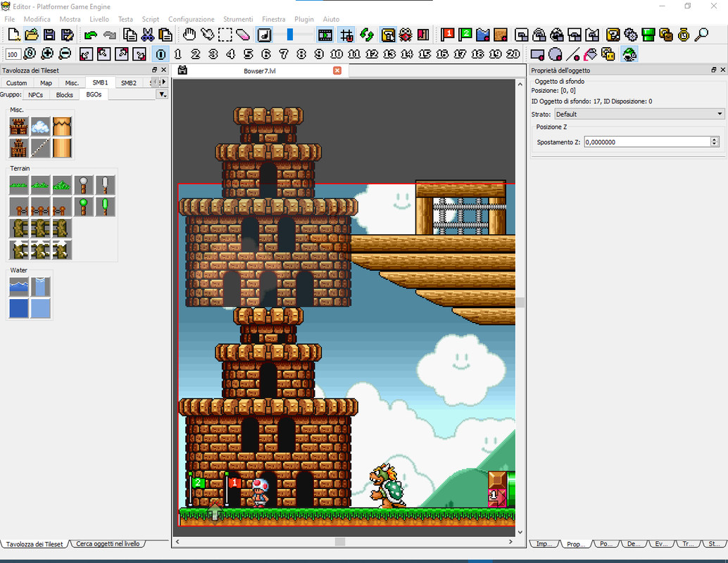Click the green warp pipe icon
Screen dimensions: 728x563
click(x=648, y=34)
